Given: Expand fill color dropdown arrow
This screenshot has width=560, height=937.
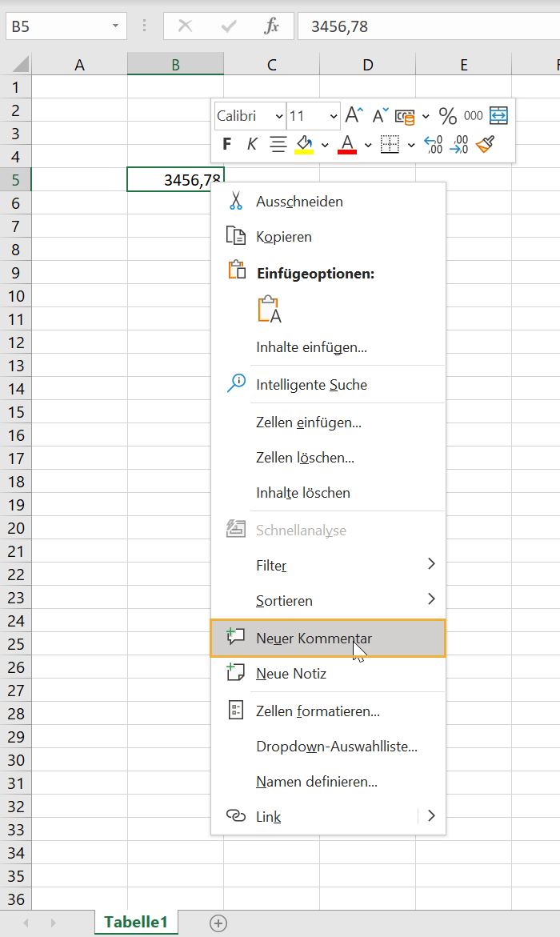Looking at the screenshot, I should (325, 145).
